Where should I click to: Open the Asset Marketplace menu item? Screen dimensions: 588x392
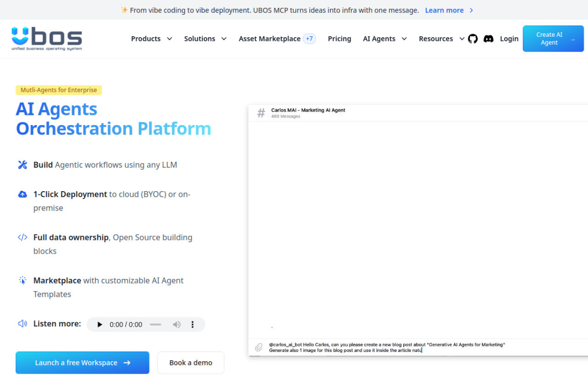click(270, 39)
